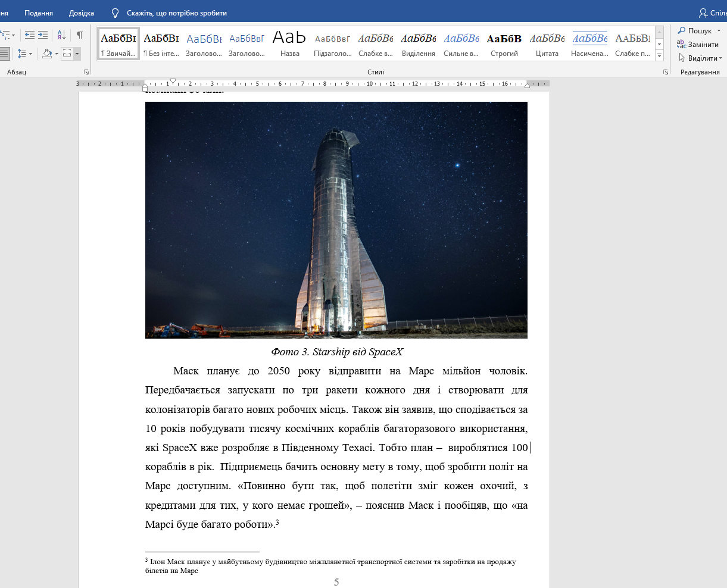Open the Replace (Замінити) tool
The image size is (727, 588).
(x=698, y=45)
